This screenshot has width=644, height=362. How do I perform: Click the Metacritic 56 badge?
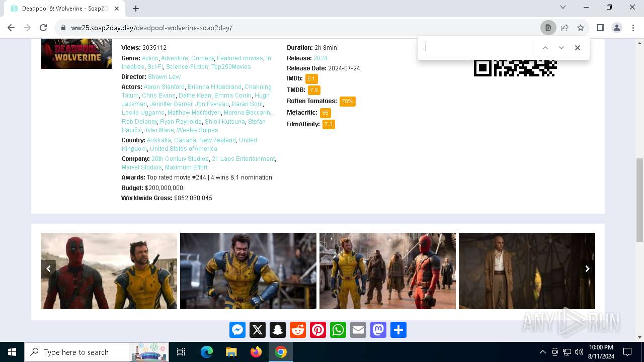326,113
